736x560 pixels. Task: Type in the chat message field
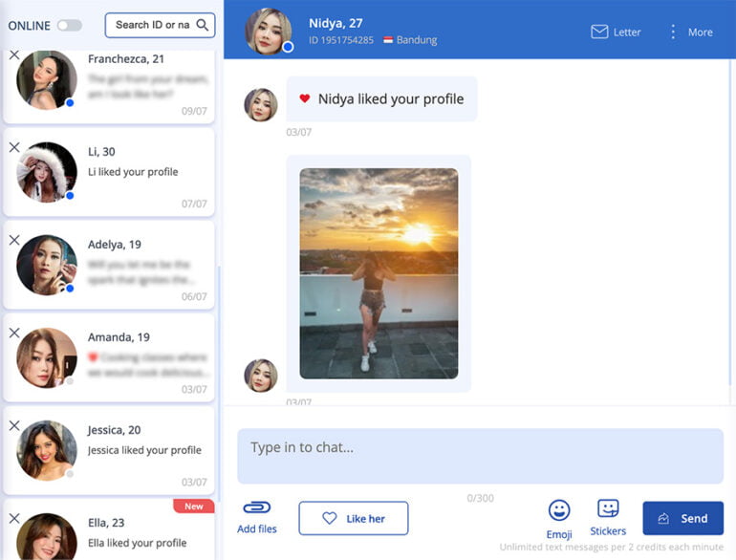[x=480, y=455]
